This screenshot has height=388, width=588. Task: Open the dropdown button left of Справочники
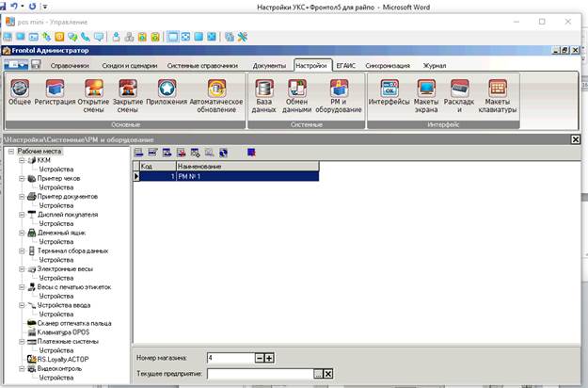click(x=16, y=65)
